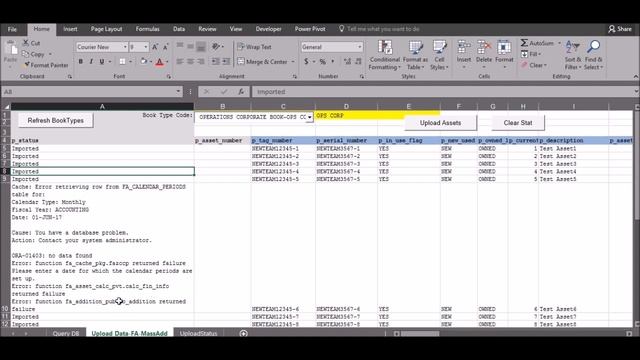Click Decrease Indent icon

(x=215, y=62)
